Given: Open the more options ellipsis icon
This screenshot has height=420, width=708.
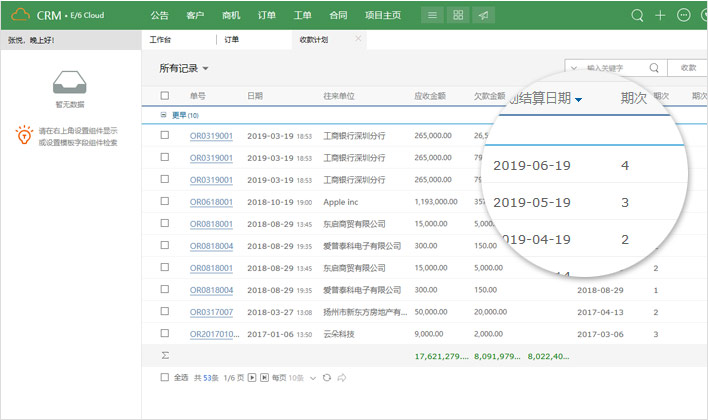Looking at the screenshot, I should [x=684, y=15].
